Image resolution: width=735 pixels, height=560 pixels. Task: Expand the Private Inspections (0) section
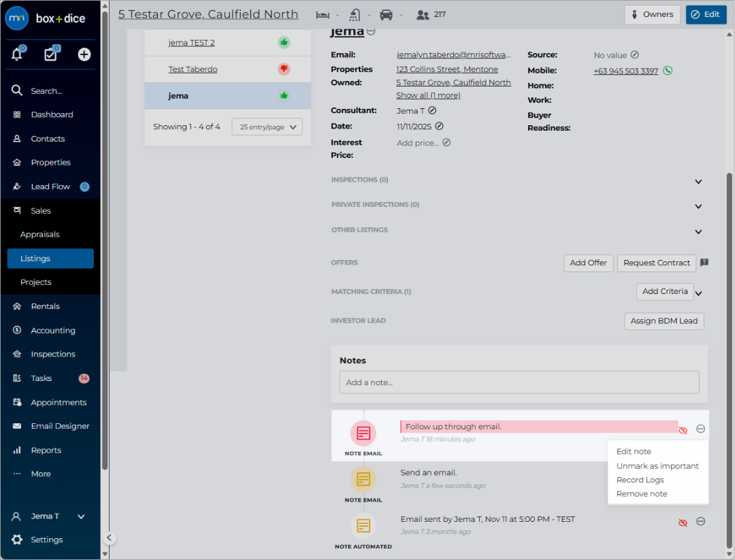698,207
